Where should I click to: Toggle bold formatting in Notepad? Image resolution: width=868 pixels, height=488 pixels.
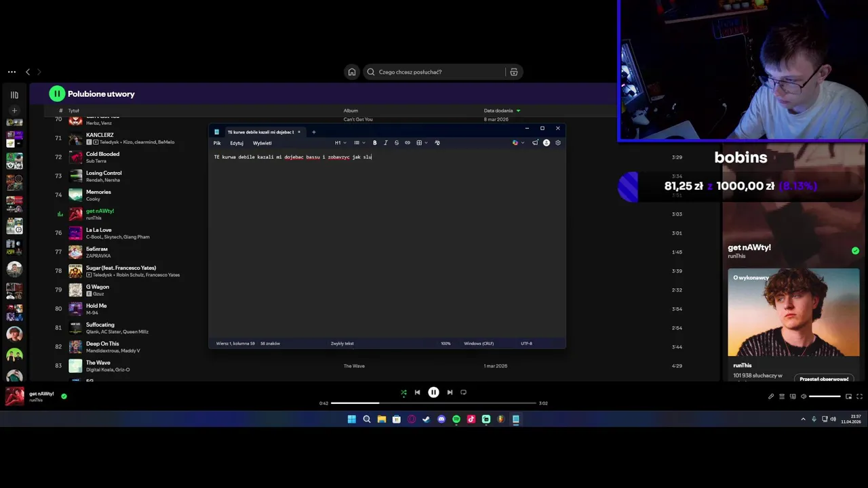374,143
